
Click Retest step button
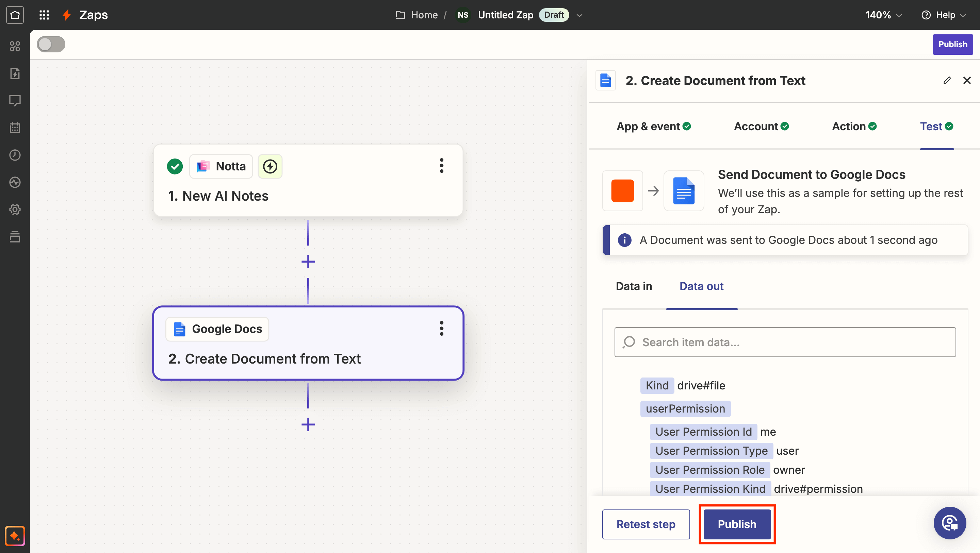(646, 524)
